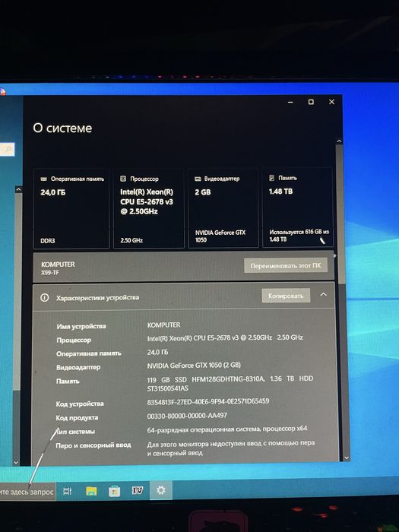This screenshot has height=532, width=399.
Task: Collapse the device specifications section
Action: 323,295
